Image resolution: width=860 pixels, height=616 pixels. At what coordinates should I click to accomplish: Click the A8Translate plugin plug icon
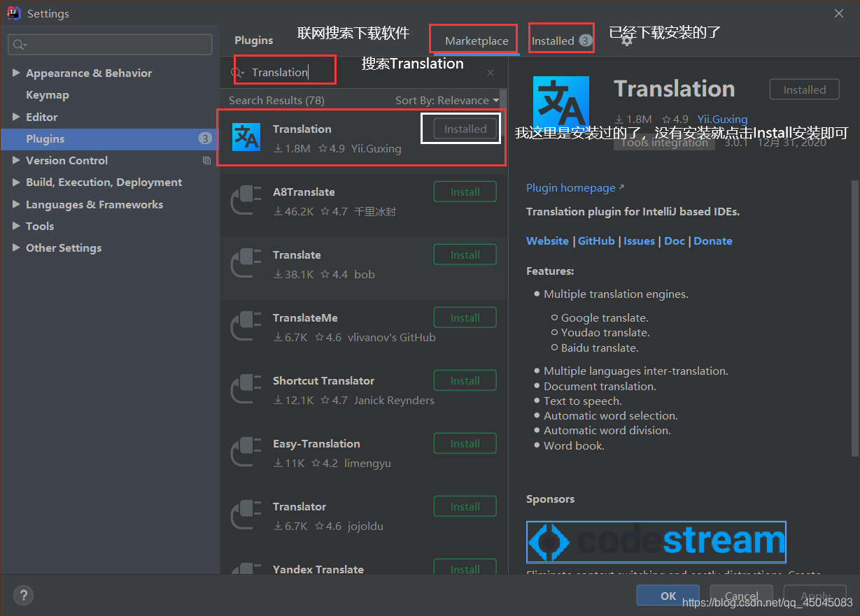246,201
